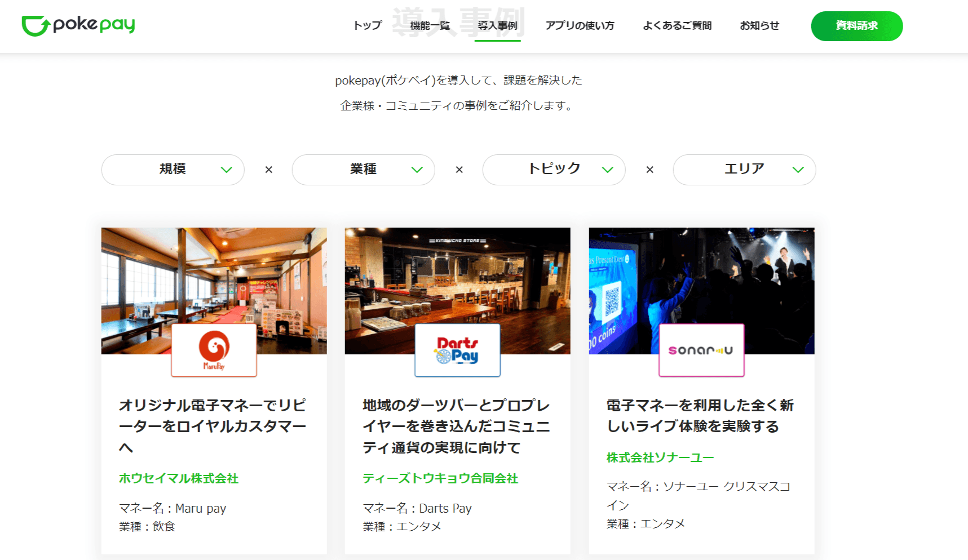This screenshot has width=968, height=560.
Task: Click the 株式会社ソナーユー green link
Action: (658, 457)
